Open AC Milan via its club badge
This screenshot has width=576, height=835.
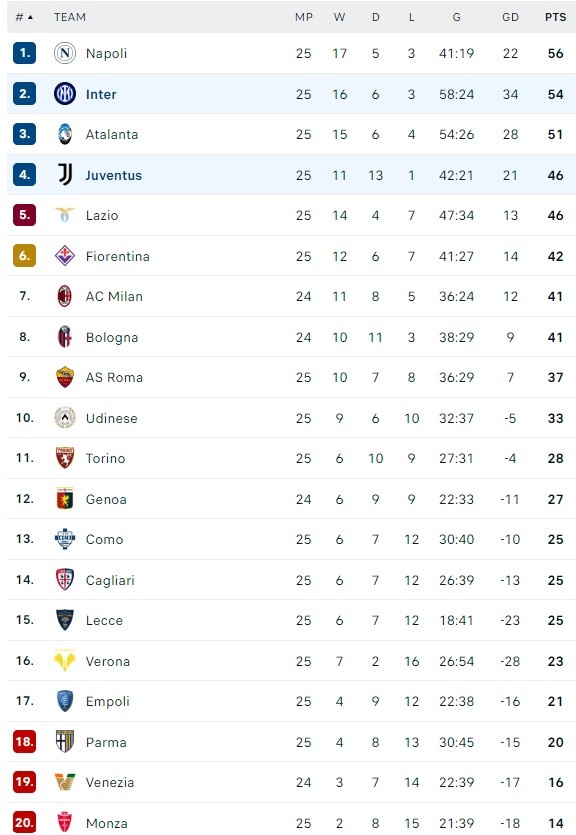pos(66,297)
